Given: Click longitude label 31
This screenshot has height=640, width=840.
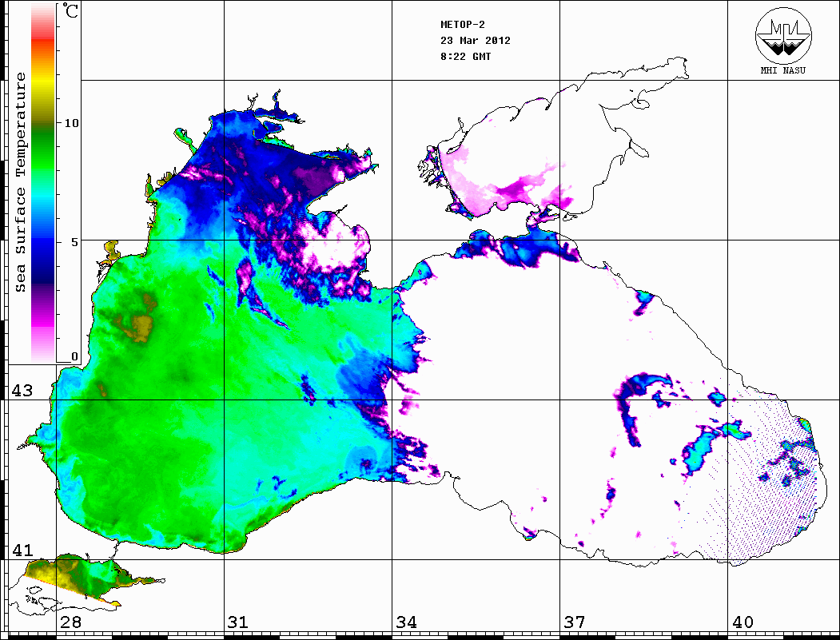Looking at the screenshot, I should [x=238, y=622].
